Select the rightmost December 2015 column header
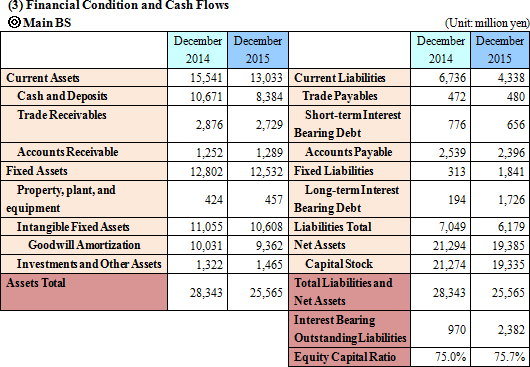This screenshot has height=367, width=530. coord(500,50)
